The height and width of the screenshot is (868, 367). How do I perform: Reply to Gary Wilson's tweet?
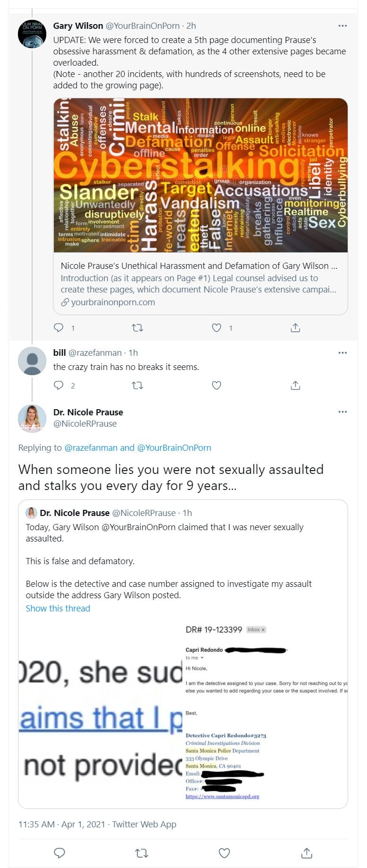59,327
